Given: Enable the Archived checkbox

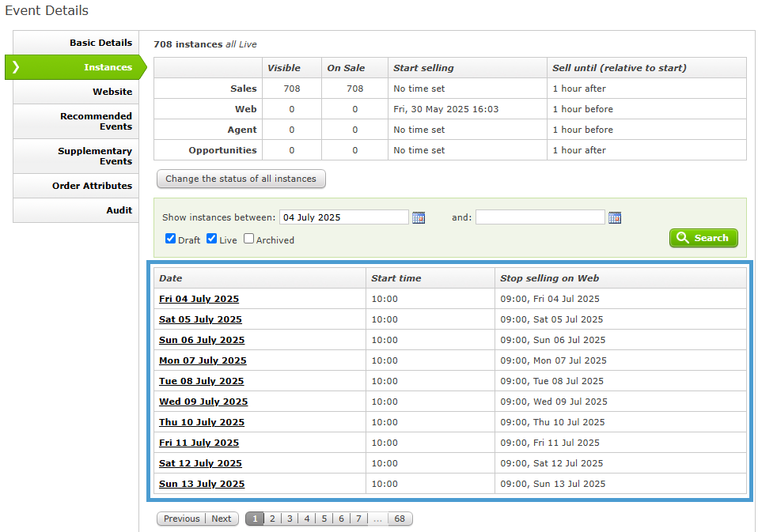Looking at the screenshot, I should point(248,239).
